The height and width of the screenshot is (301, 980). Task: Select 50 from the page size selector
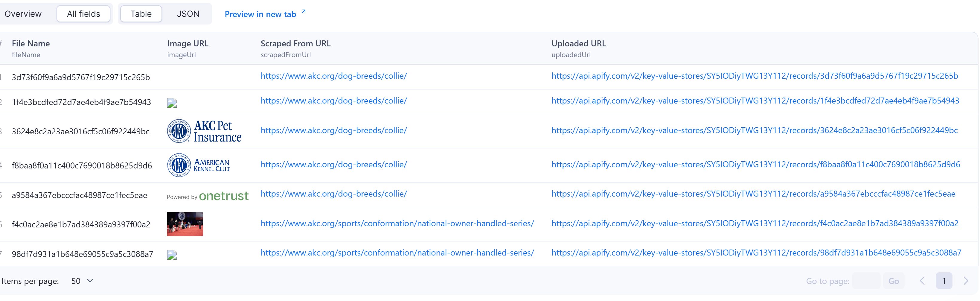76,281
